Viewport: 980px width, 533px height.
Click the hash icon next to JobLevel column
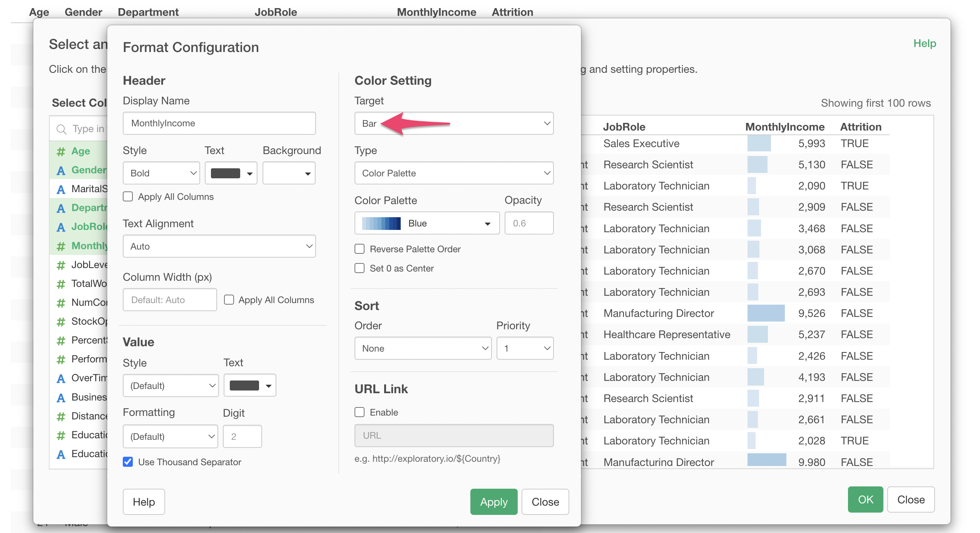coord(61,265)
